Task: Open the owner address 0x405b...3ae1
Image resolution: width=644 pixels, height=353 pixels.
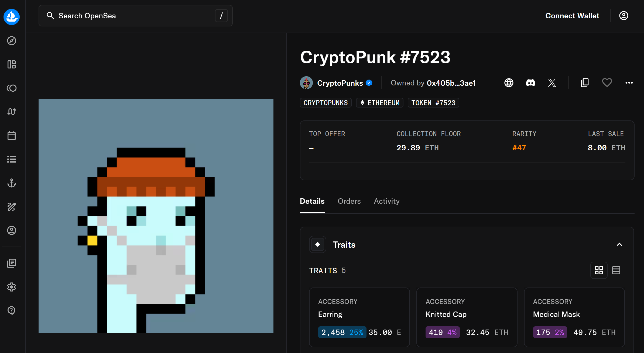Action: coord(451,83)
